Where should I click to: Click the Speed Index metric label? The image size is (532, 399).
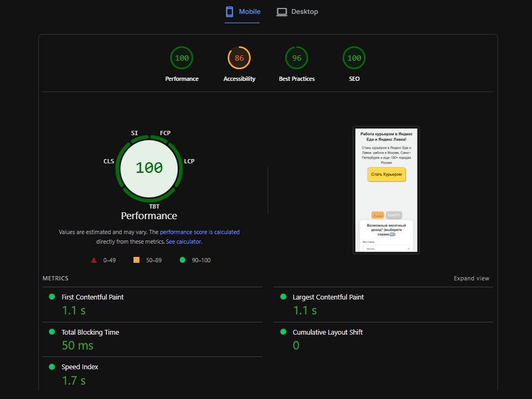80,367
